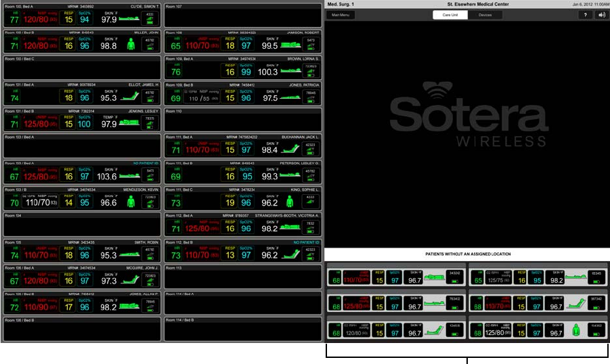Screen dimensions: 610x364
Task: Click respiration rate 19 for King, Sophie L.
Action: [x=230, y=202]
